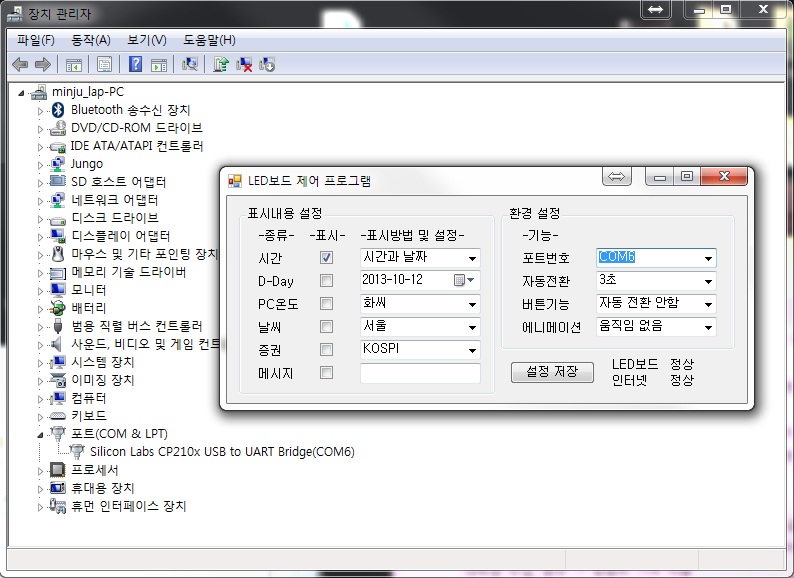
Task: Select the SD 호스트 어댑터 tree item
Action: point(118,182)
